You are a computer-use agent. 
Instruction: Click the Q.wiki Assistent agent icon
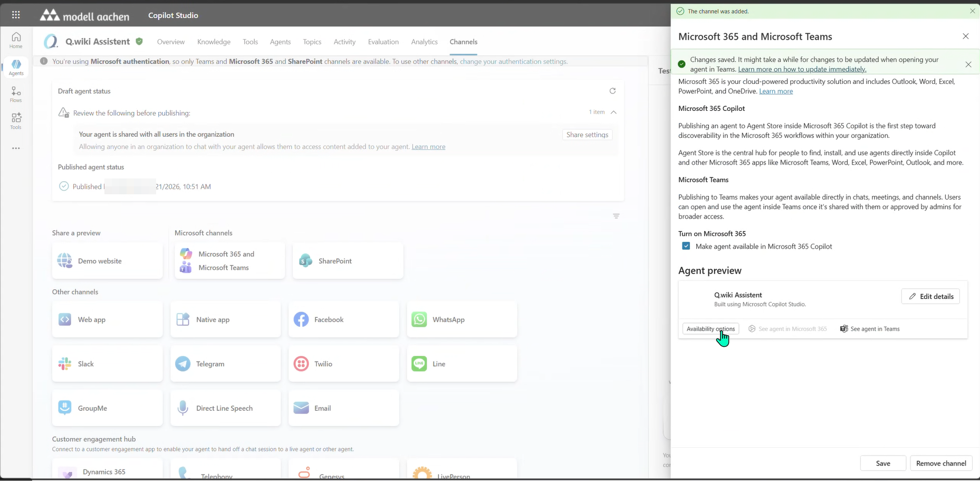[51, 42]
